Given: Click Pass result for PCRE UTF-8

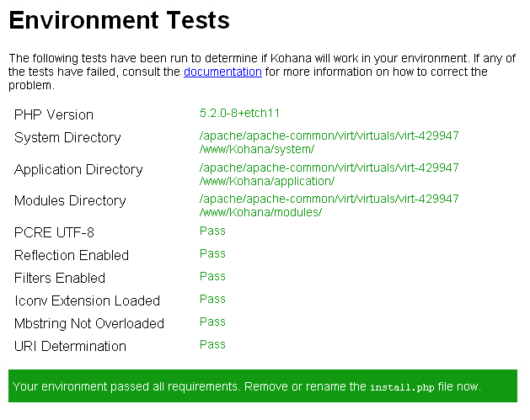Looking at the screenshot, I should tap(212, 231).
